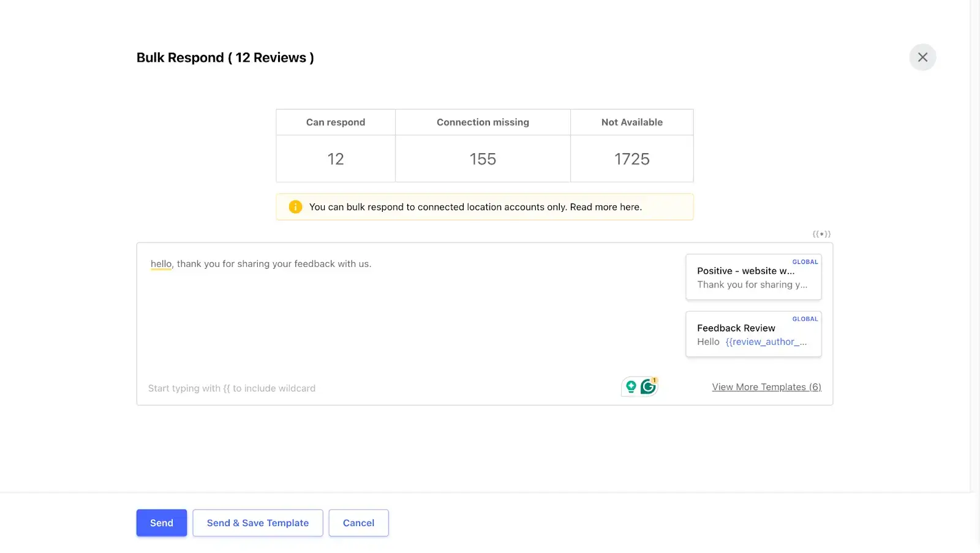Click the Can respond column header
Viewport: 980px width, 553px height.
pyautogui.click(x=336, y=122)
